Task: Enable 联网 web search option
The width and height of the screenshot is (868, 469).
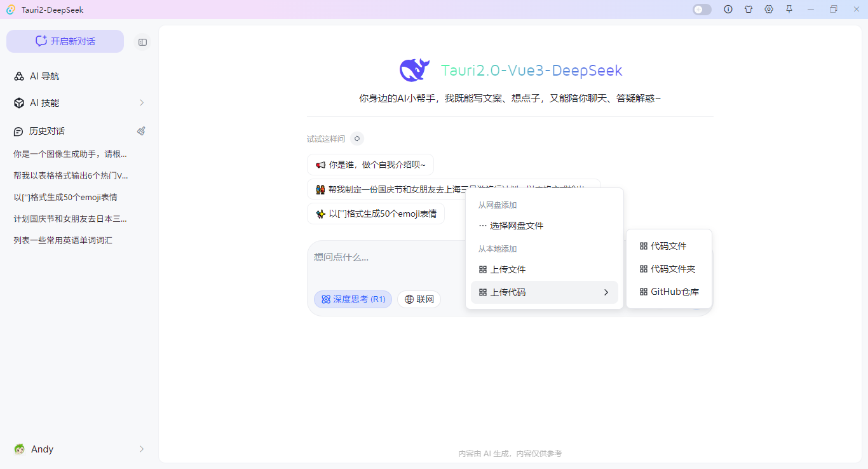Action: [x=419, y=299]
